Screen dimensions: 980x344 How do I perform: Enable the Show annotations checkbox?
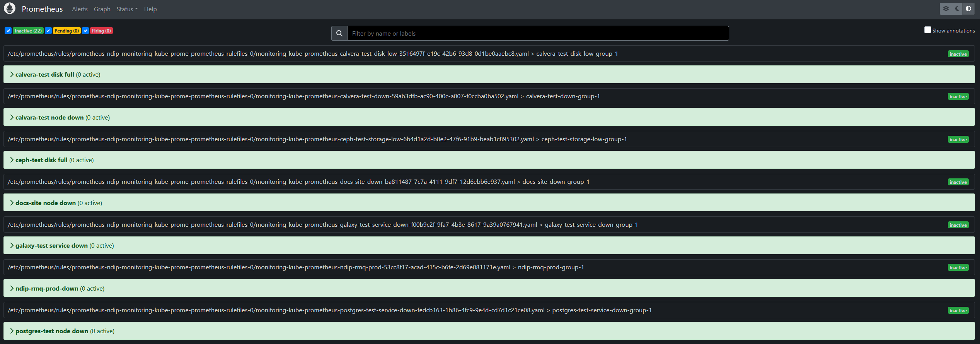pos(927,30)
